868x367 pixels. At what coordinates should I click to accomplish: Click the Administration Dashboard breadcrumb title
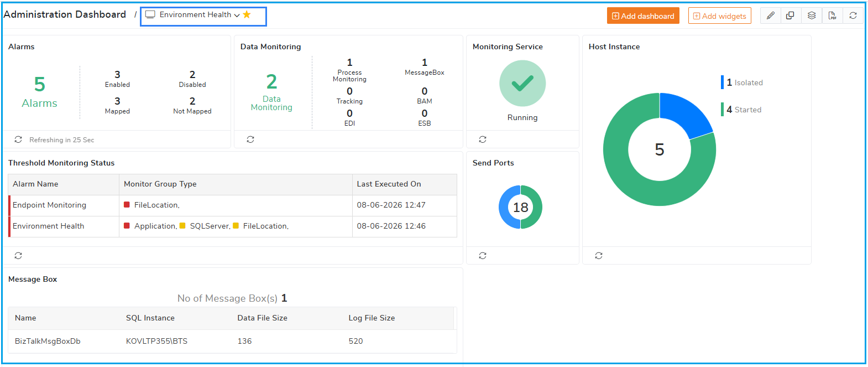click(x=65, y=14)
